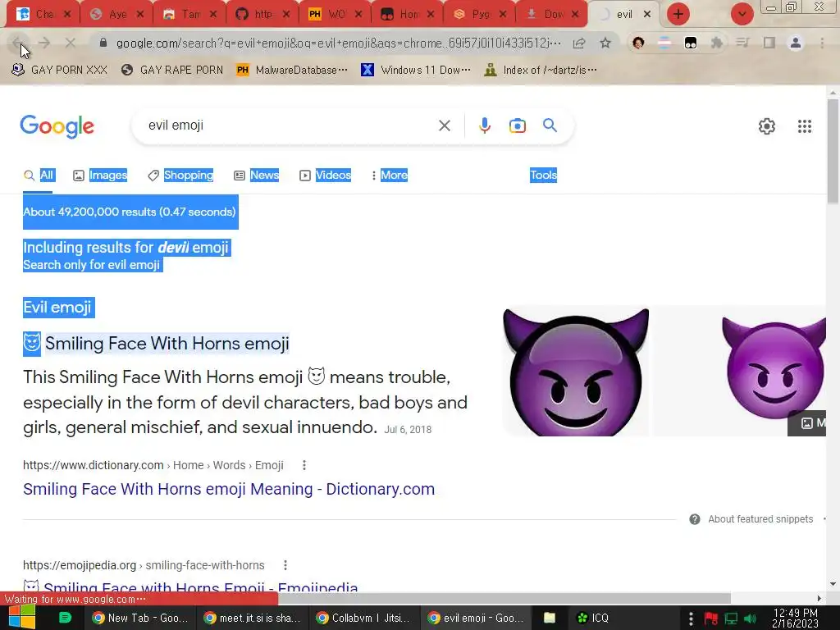
Task: Click the vertical page scrollbar thumb
Action: (x=833, y=151)
